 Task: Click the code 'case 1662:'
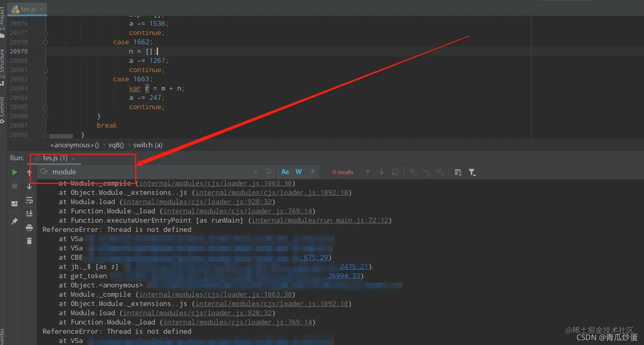click(132, 42)
